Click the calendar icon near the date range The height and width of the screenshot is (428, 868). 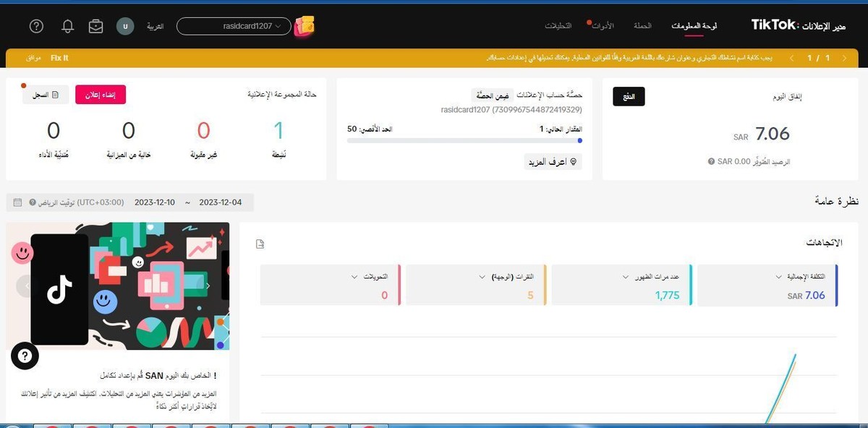(17, 203)
